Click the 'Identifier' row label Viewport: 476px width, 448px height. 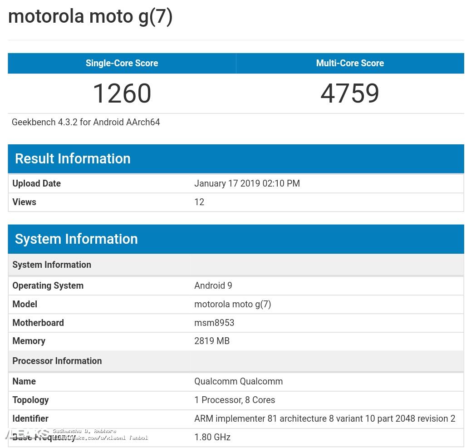(x=30, y=418)
